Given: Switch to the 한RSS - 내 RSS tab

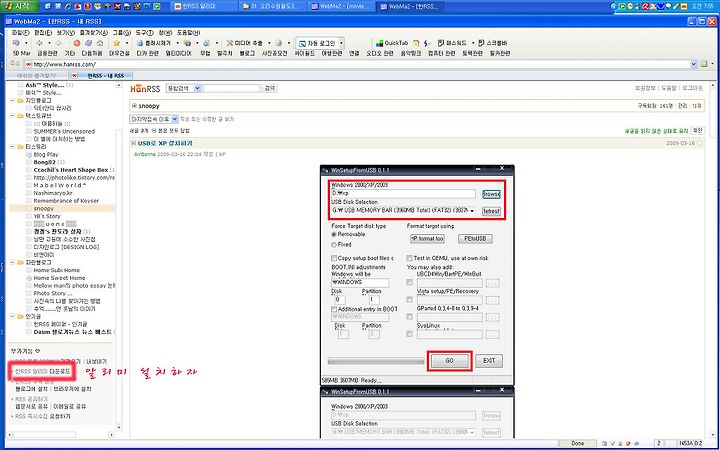Looking at the screenshot, I should tap(101, 75).
